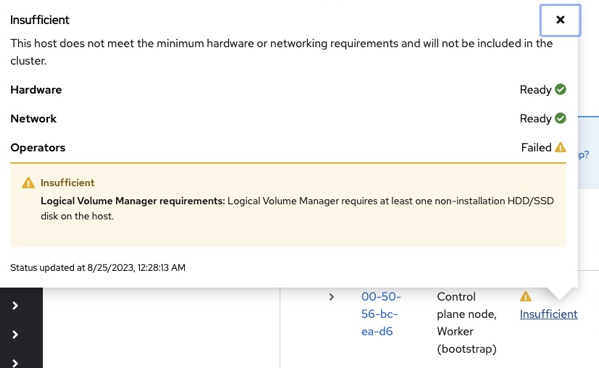Screen dimensions: 599x368
Task: Select the Network validation row label
Action: coord(33,118)
